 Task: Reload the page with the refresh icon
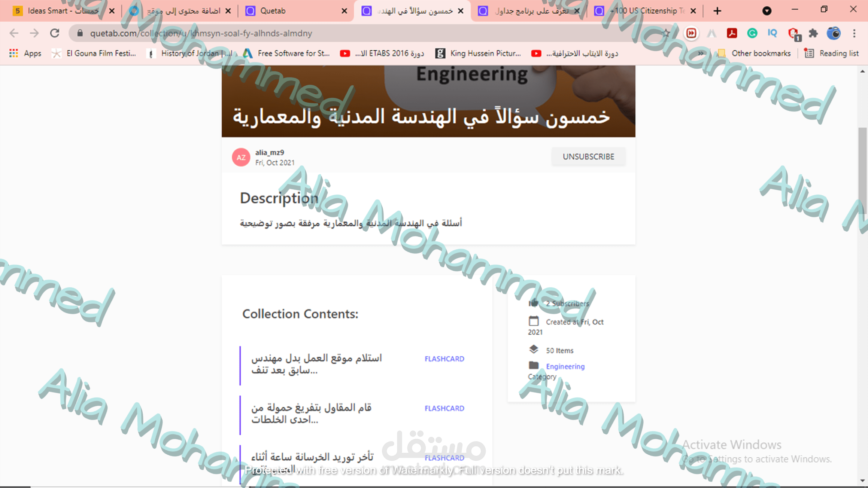(x=55, y=33)
